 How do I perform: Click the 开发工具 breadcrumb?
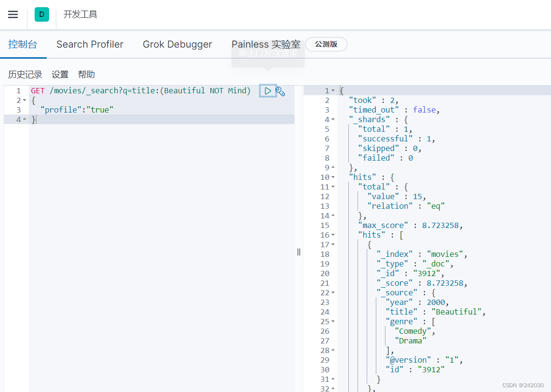pos(80,14)
